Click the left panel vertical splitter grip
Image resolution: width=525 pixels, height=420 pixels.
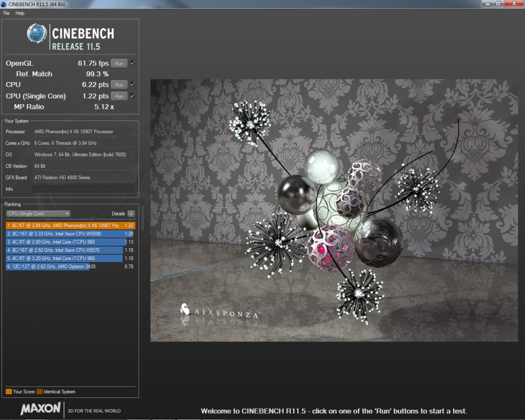click(143, 218)
